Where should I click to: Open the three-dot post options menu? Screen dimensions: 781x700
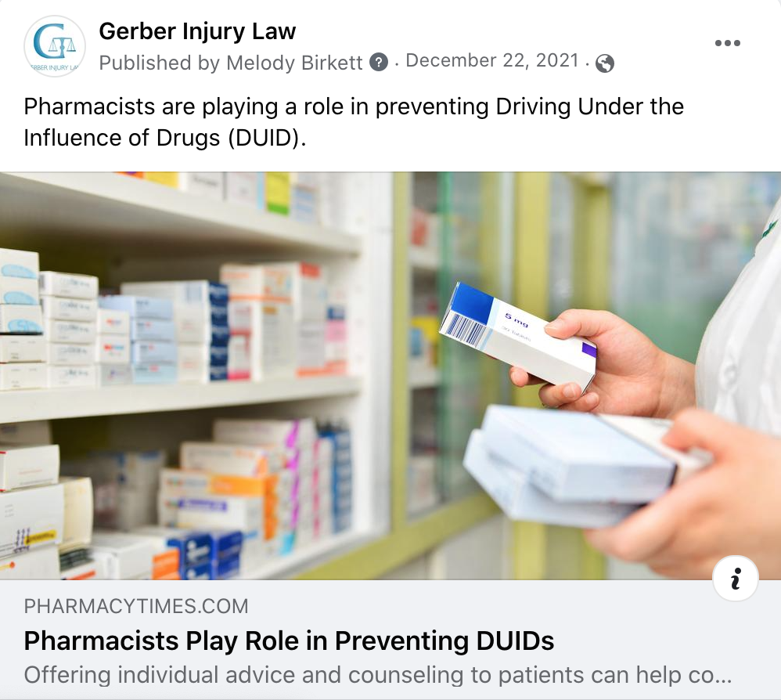(727, 43)
